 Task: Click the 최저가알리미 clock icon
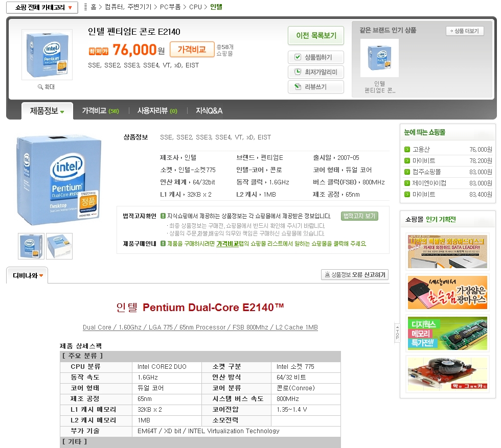pyautogui.click(x=298, y=72)
